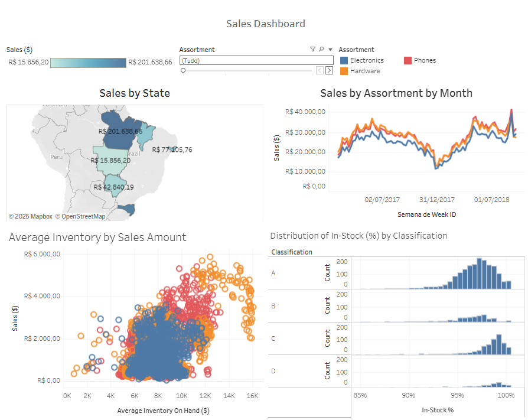Select the blue Electronics legend swatch

click(344, 60)
